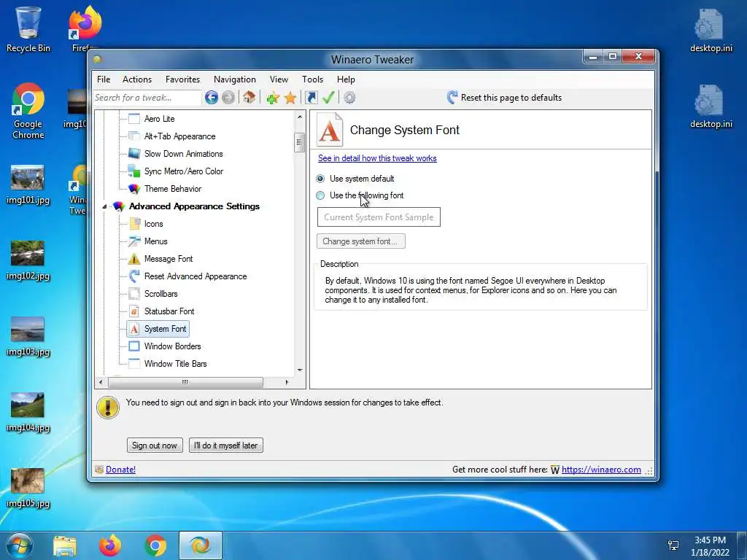Image resolution: width=747 pixels, height=560 pixels.
Task: Click the Reset Advanced Appearance arrow icon
Action: (x=134, y=276)
